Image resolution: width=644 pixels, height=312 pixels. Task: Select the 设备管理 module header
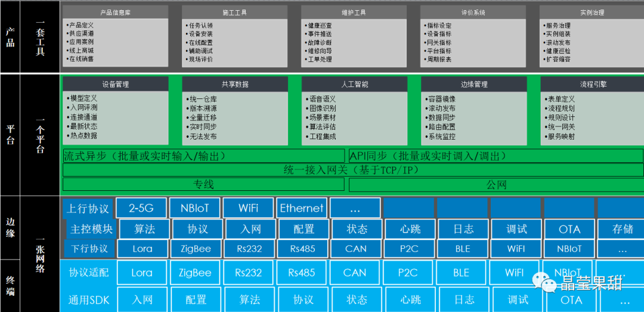(116, 85)
